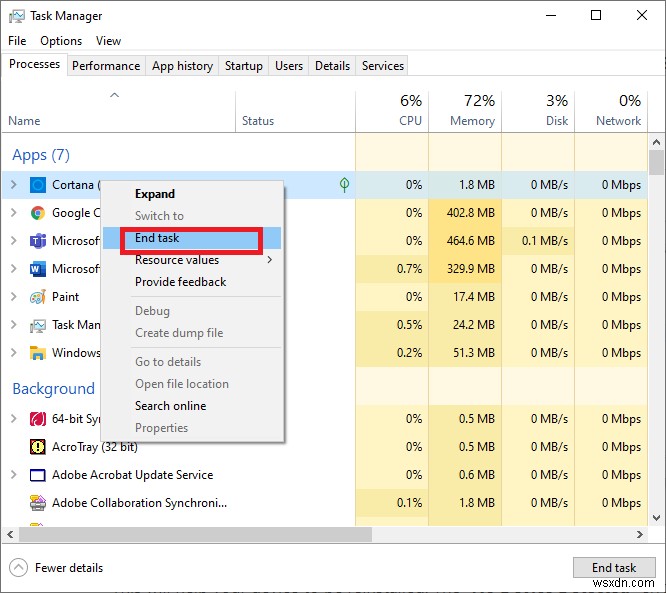Click the vertical scrollbar thumb
Screen dimensions: 666x593
[656, 162]
